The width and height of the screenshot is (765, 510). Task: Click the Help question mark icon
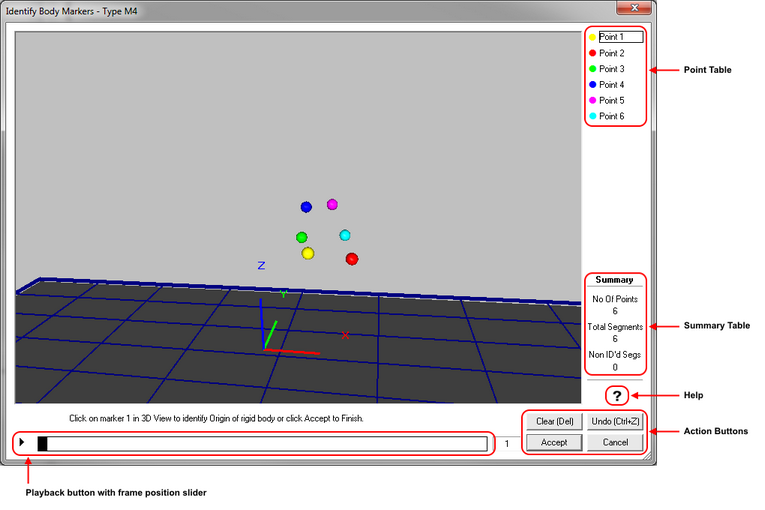pos(618,395)
